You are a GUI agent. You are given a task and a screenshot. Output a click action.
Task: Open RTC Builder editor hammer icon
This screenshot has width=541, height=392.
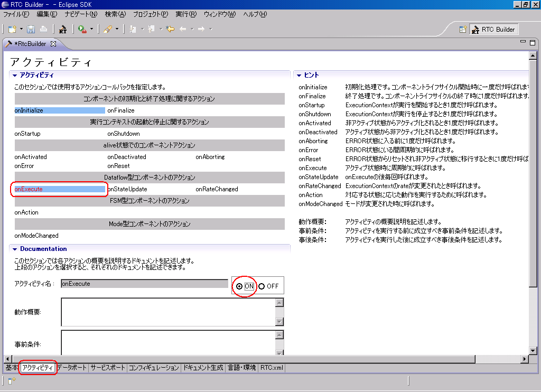pos(63,30)
